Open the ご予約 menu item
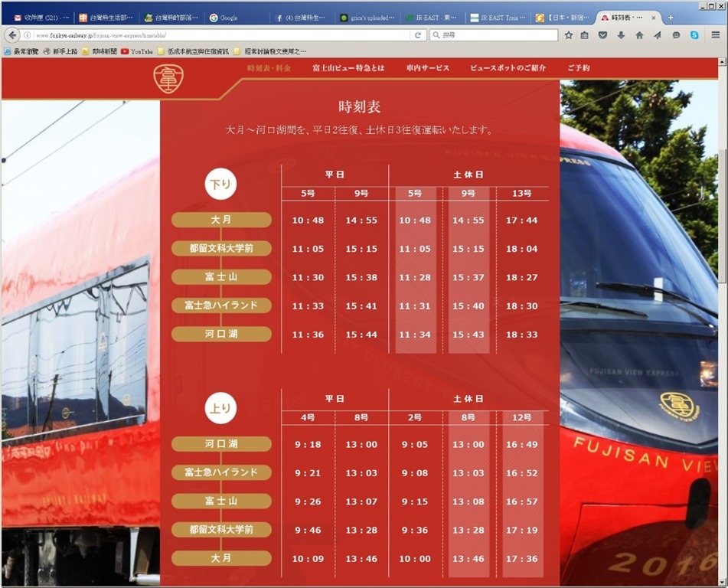The width and height of the screenshot is (728, 588). click(x=579, y=68)
